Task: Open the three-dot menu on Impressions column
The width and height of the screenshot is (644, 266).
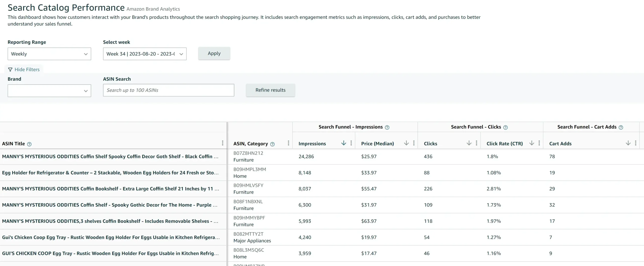Action: [x=351, y=143]
